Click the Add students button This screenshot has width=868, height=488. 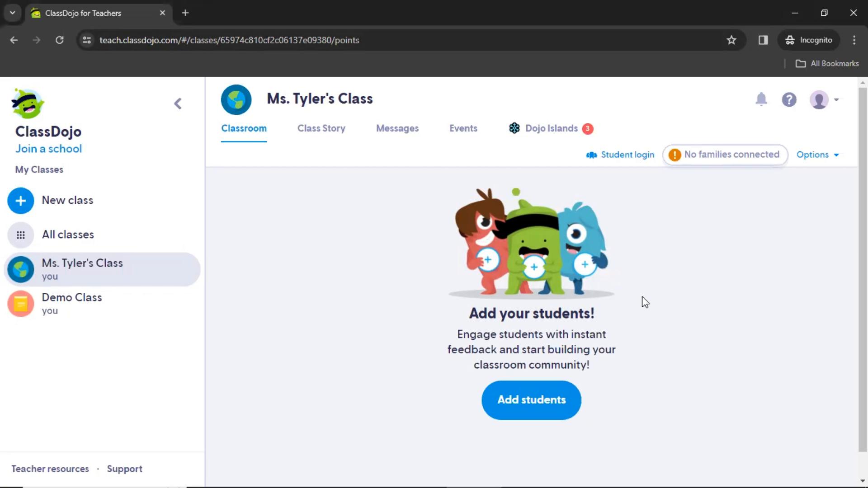[x=531, y=399]
